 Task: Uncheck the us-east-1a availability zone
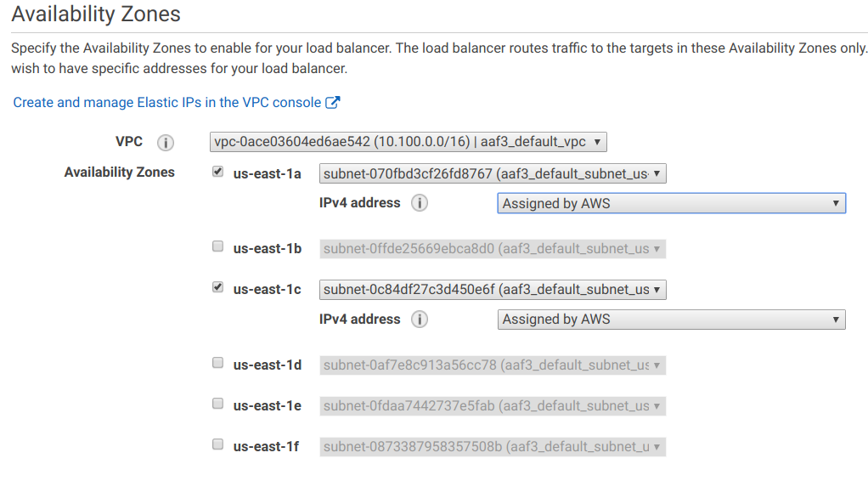point(217,172)
